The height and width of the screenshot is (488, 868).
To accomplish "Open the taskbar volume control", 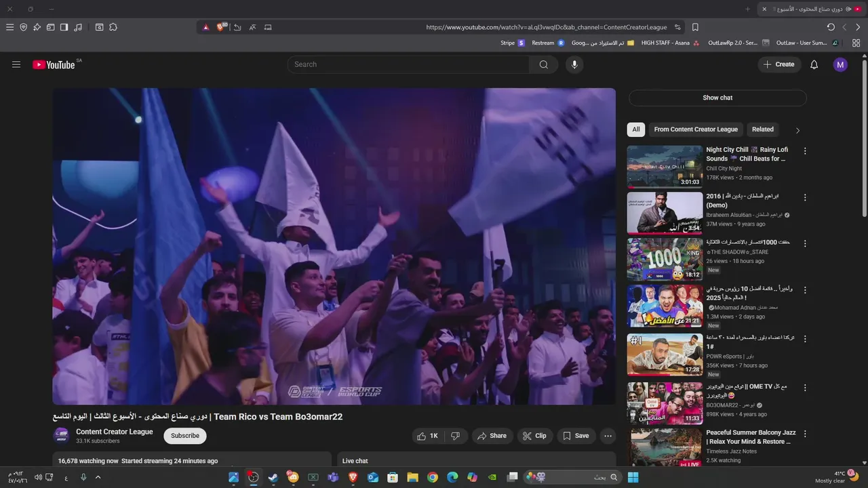I will [38, 477].
